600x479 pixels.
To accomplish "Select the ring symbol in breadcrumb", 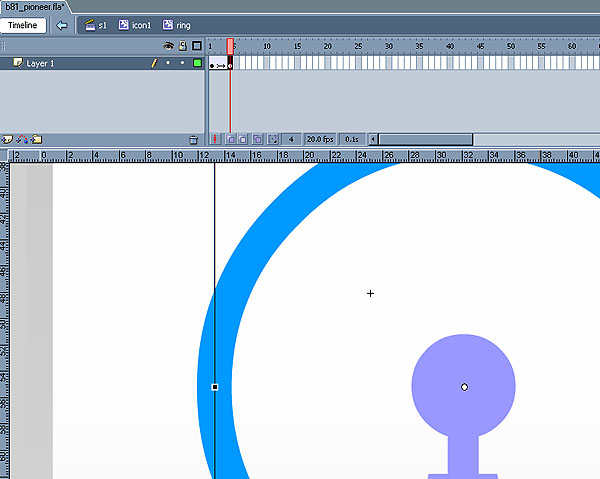I will (176, 25).
